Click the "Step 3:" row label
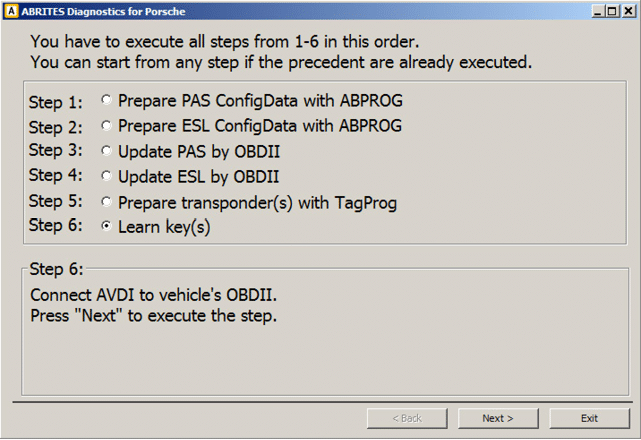 pos(56,151)
